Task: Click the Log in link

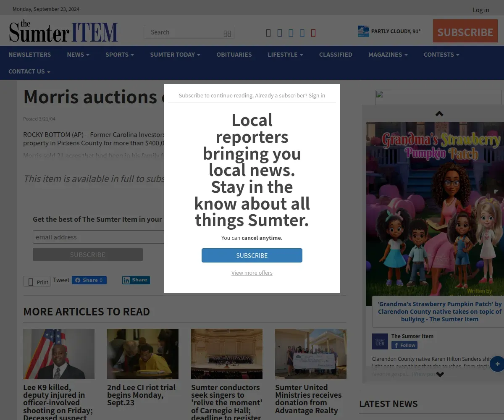Action: click(x=481, y=10)
